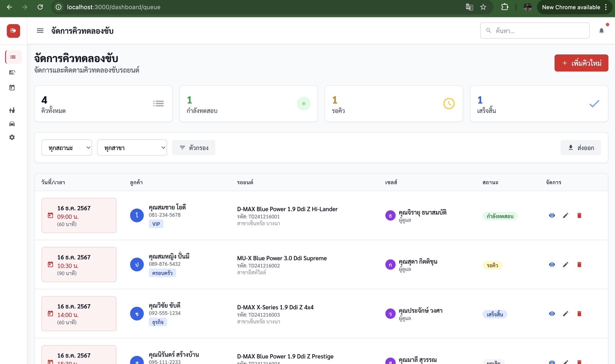Viewport: 615px width, 364px height.
Task: Delete คุณวิชัย ขับดี queue with the trash icon
Action: [579, 313]
